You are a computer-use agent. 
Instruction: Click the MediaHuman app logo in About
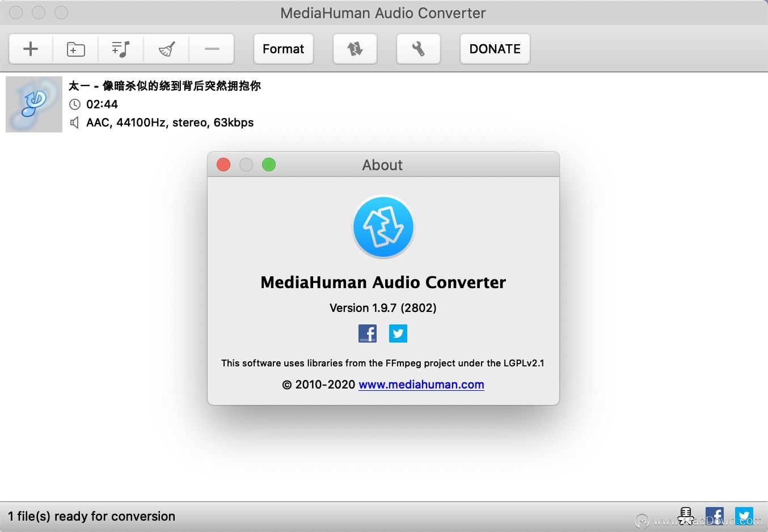(383, 227)
